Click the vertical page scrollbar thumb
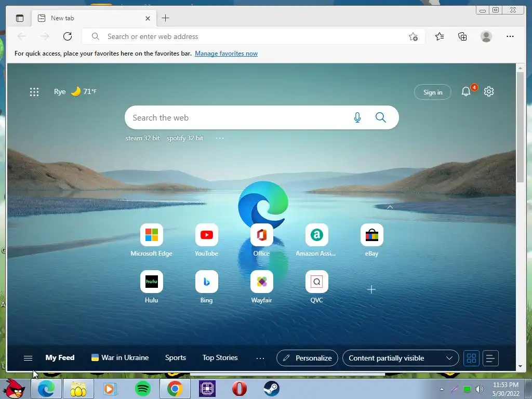 [521, 127]
